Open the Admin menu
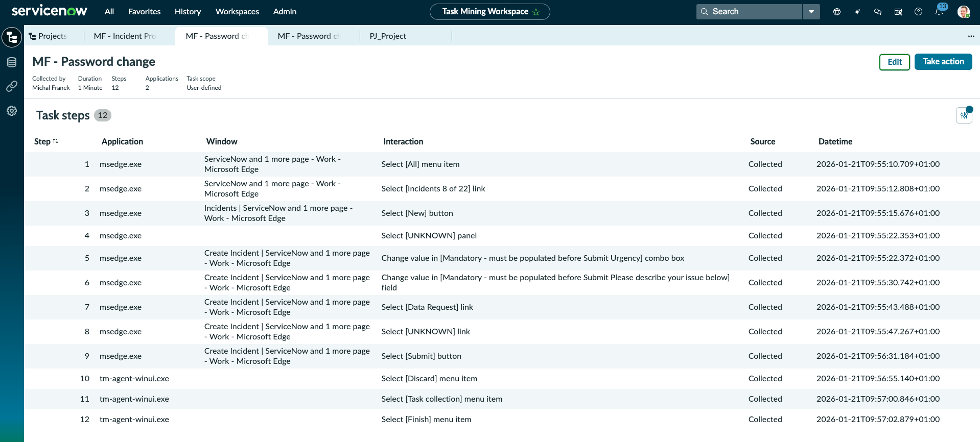 285,12
